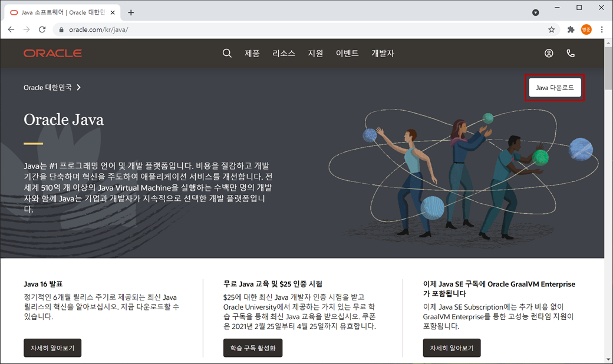Click the Oracle GraalVM Enterprise heading
The image size is (613, 364).
point(499,289)
